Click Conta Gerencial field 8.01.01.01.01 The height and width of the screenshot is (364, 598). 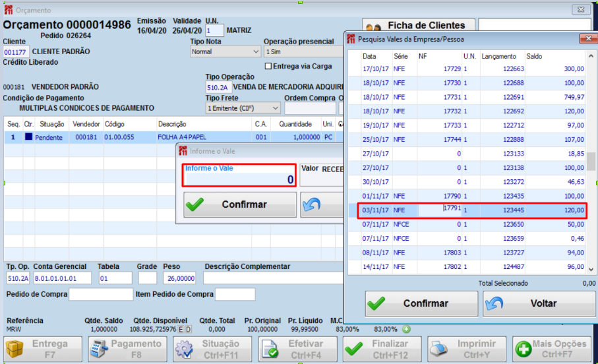click(62, 278)
